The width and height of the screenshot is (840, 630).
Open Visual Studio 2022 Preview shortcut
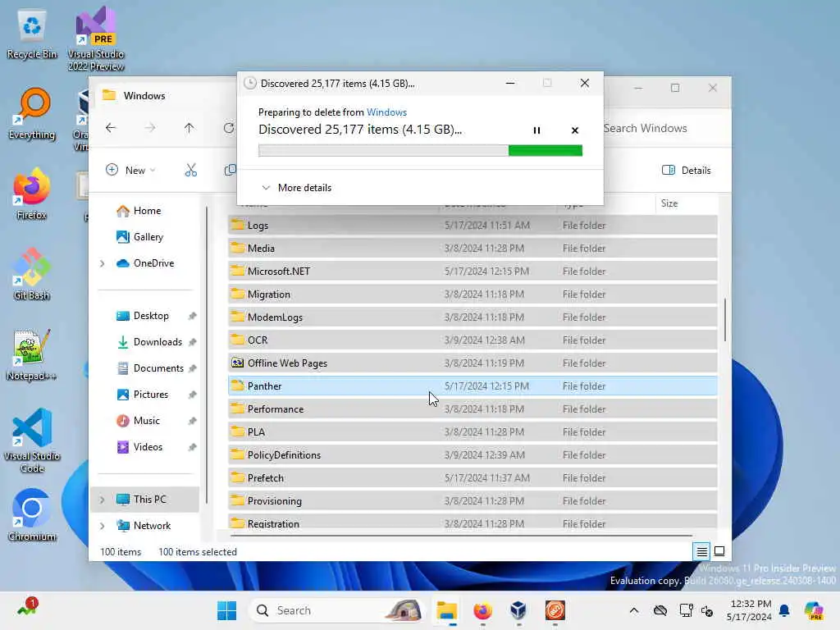tap(96, 39)
